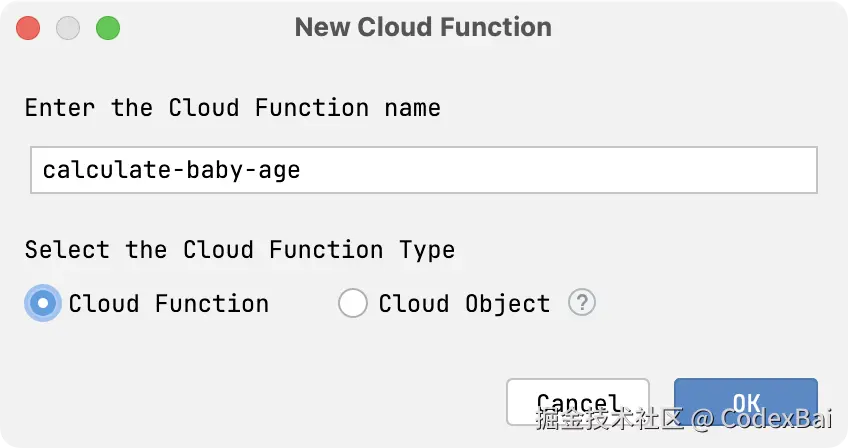Screen dimensions: 848x448
Task: Close the dialog with the red button
Action: 28,28
